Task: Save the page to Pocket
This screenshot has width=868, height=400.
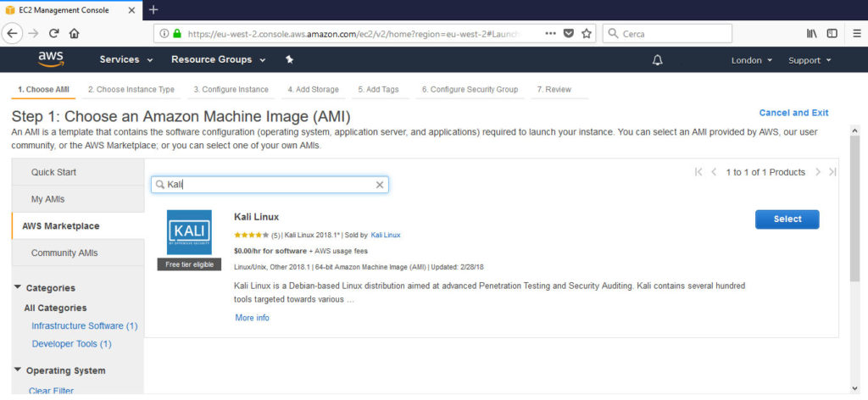Action: [x=569, y=34]
